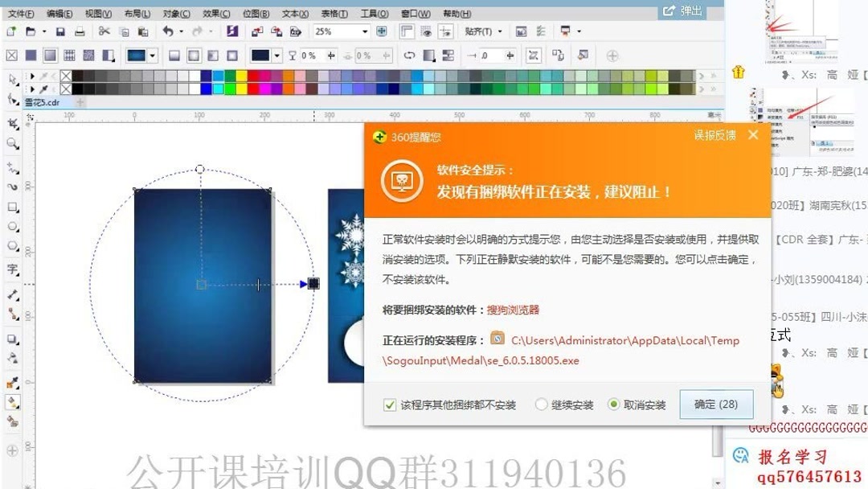Select the 继续安装 radio button
This screenshot has height=489, width=868.
[x=542, y=404]
